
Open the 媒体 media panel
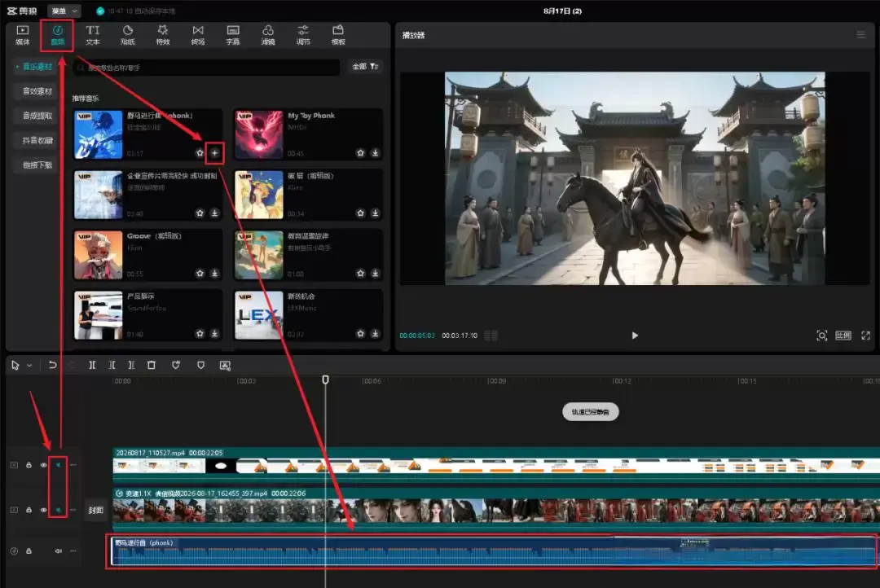pyautogui.click(x=23, y=35)
